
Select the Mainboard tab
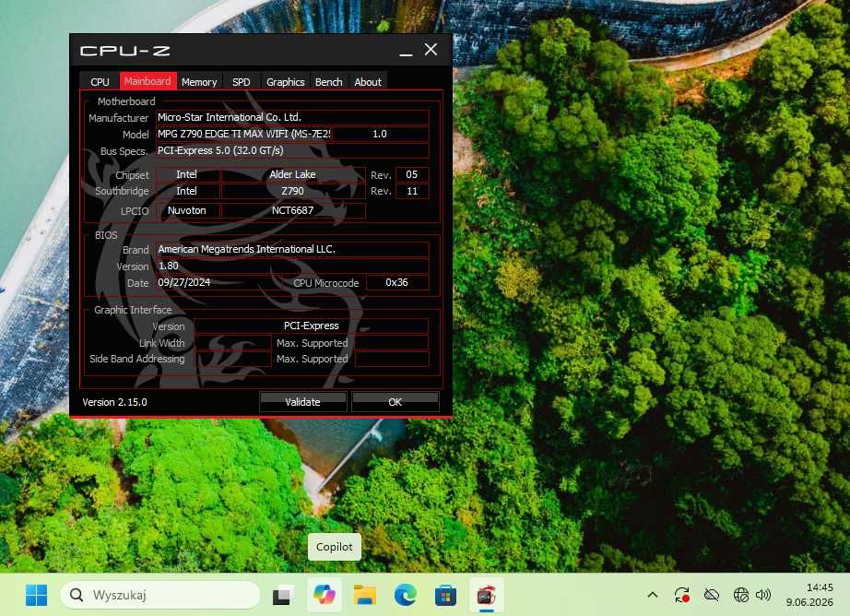[148, 81]
